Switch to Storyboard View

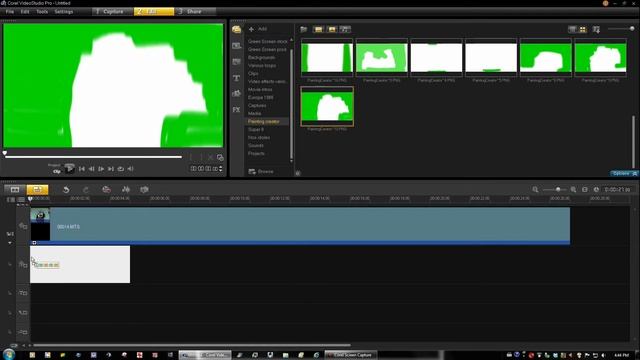(x=15, y=189)
